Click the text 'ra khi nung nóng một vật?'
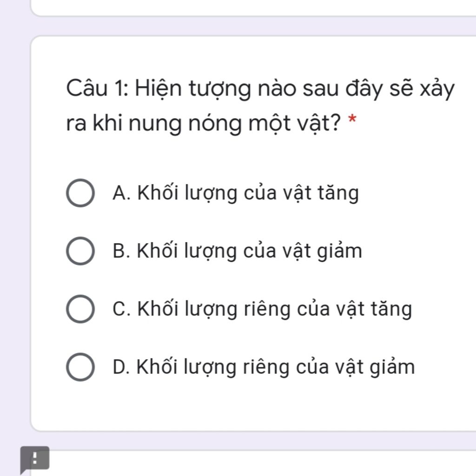The image size is (476, 476). [204, 123]
